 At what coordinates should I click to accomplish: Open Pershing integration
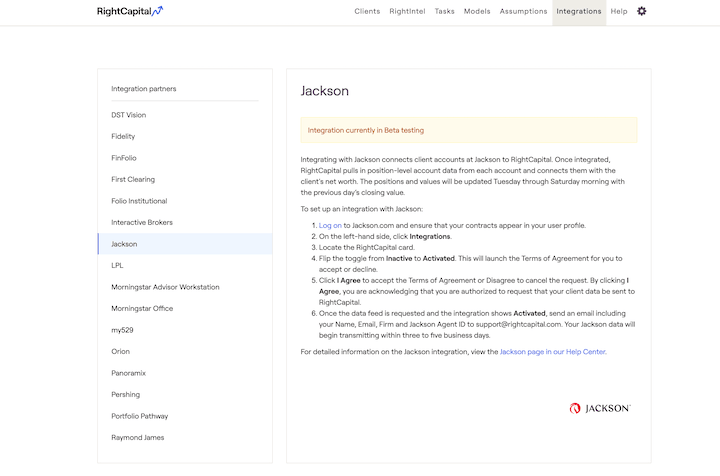185,394
